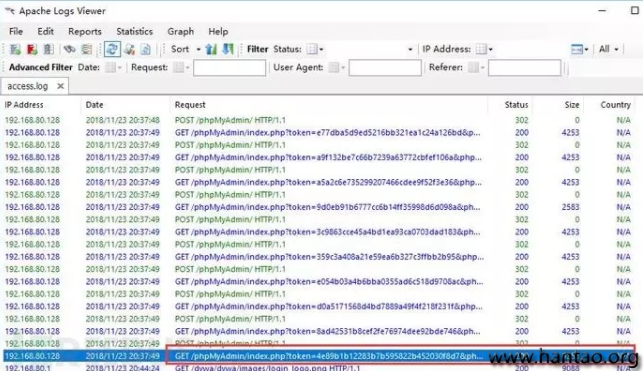Open the Help menu
The height and width of the screenshot is (371, 644).
[218, 31]
